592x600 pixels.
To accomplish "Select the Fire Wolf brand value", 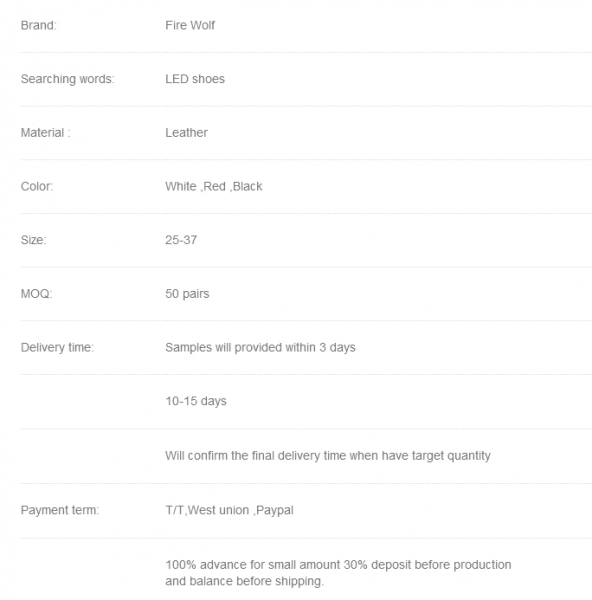I will tap(190, 25).
